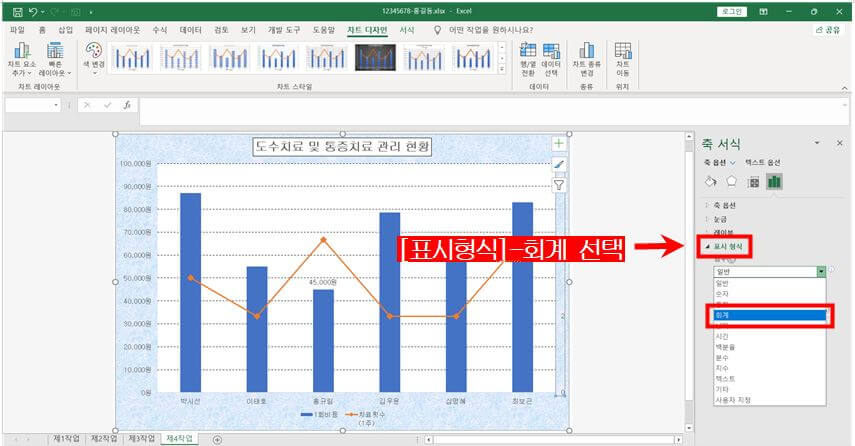This screenshot has width=855, height=446.
Task: Open the 제1작업 sheet tab
Action: coord(66,439)
